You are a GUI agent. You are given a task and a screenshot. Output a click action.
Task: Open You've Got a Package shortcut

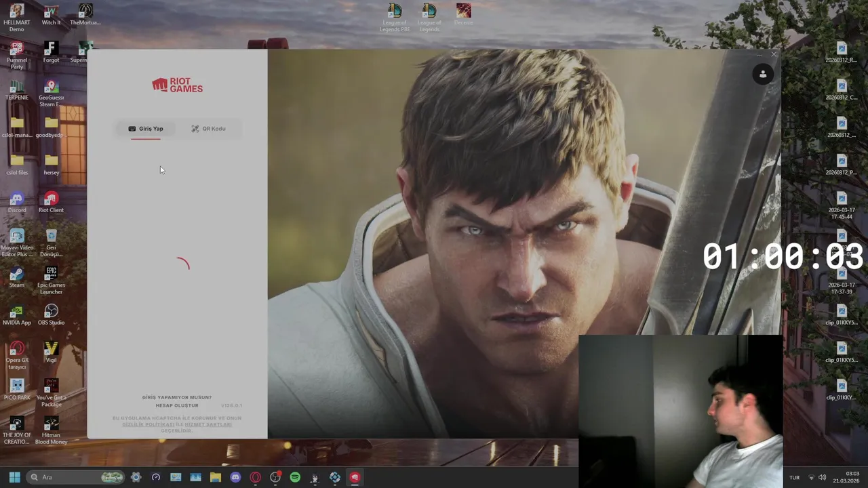tap(51, 392)
